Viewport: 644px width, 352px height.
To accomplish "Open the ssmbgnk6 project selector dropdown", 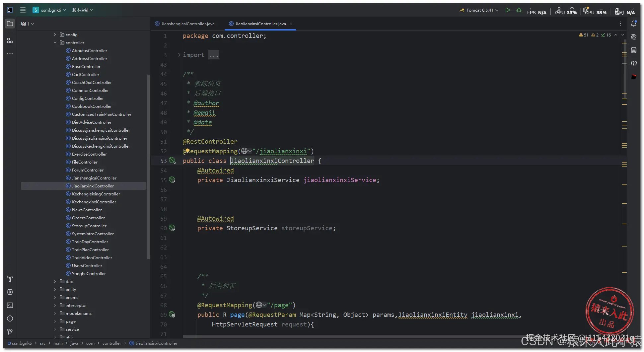I will (49, 10).
